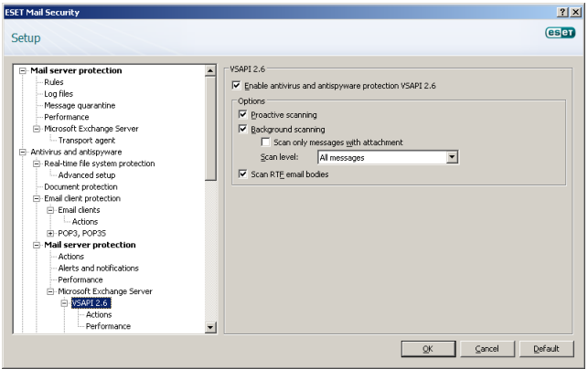This screenshot has height=369, width=588.
Task: Select POP3, POP3S label in the tree
Action: pos(81,233)
